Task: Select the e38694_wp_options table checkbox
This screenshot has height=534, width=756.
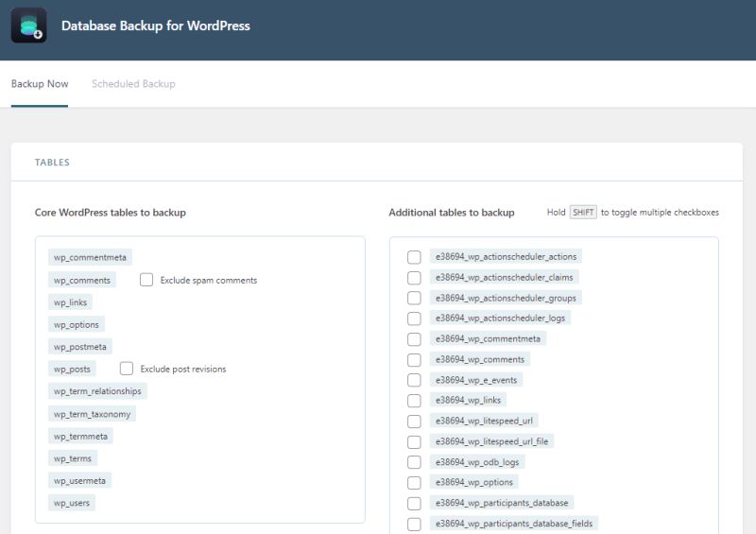Action: (x=414, y=483)
